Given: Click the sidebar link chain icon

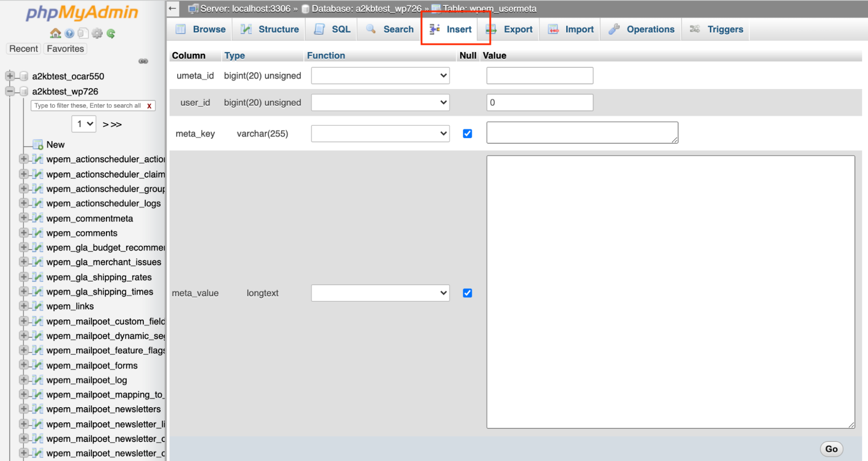Looking at the screenshot, I should pyautogui.click(x=143, y=61).
